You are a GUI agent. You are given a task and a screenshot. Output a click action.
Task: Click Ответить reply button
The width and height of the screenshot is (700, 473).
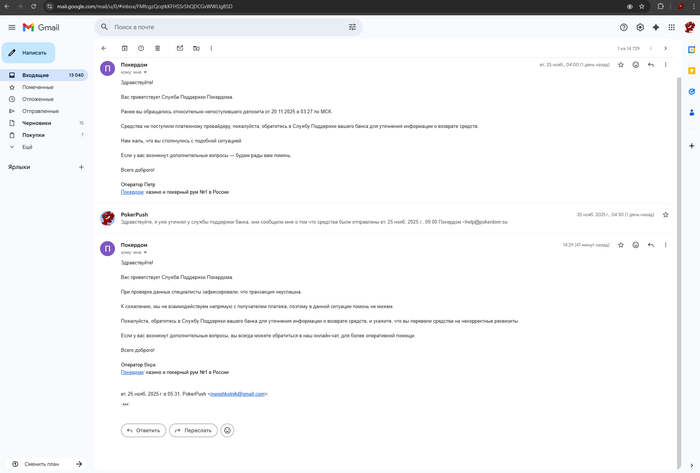pos(143,430)
